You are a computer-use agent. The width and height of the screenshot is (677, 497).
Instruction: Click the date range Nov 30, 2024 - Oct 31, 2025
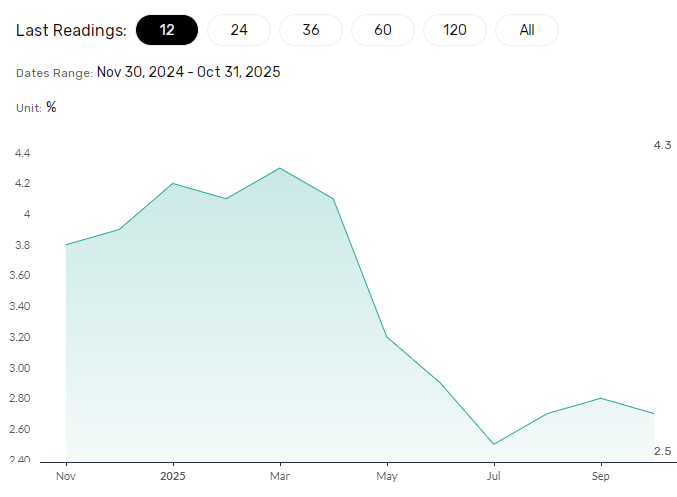click(x=188, y=73)
